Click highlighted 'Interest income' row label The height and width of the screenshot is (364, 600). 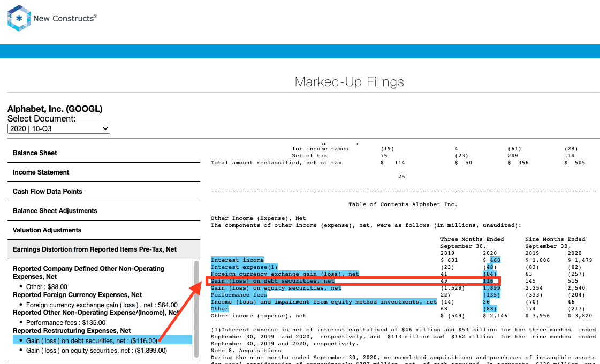[x=237, y=260]
